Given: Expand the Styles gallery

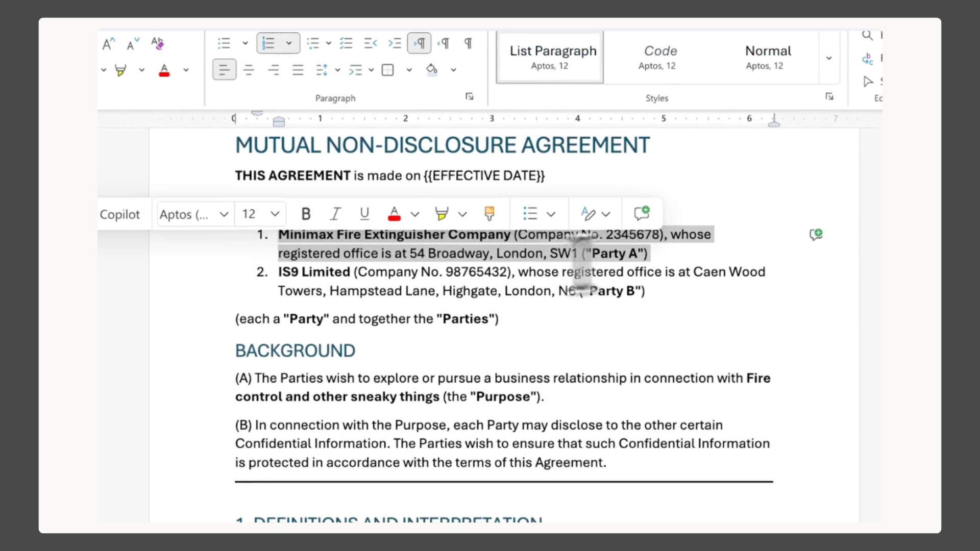Looking at the screenshot, I should pyautogui.click(x=829, y=58).
